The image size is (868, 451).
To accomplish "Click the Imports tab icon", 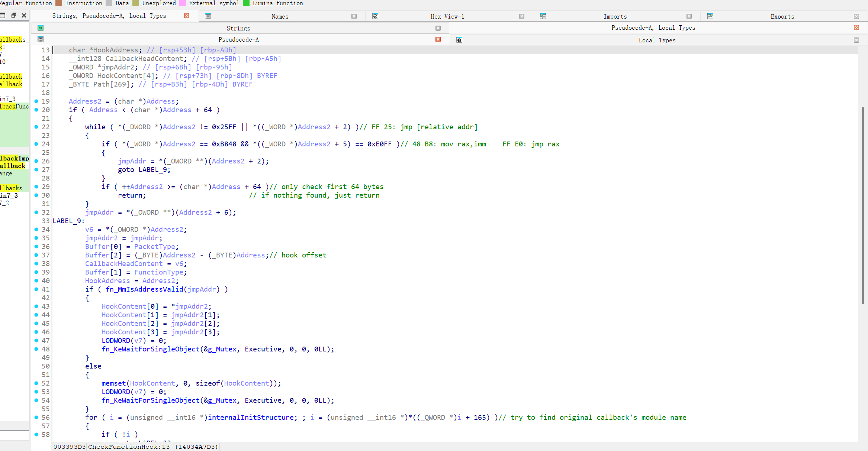I will pos(543,16).
